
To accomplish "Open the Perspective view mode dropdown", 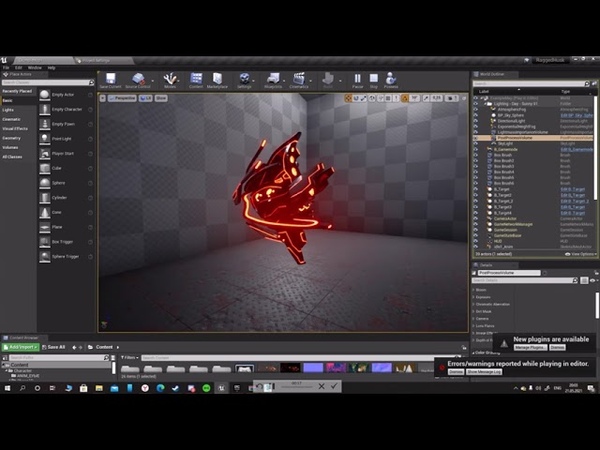I will point(122,98).
